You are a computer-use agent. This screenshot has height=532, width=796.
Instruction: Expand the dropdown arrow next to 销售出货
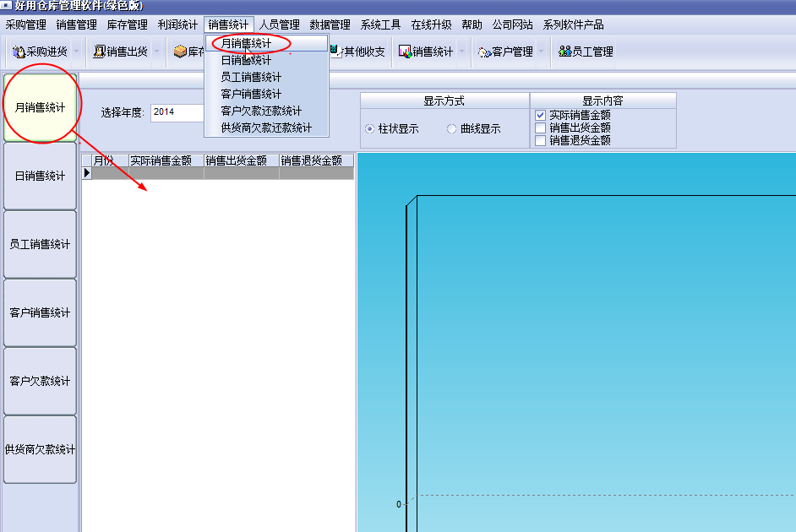point(157,52)
